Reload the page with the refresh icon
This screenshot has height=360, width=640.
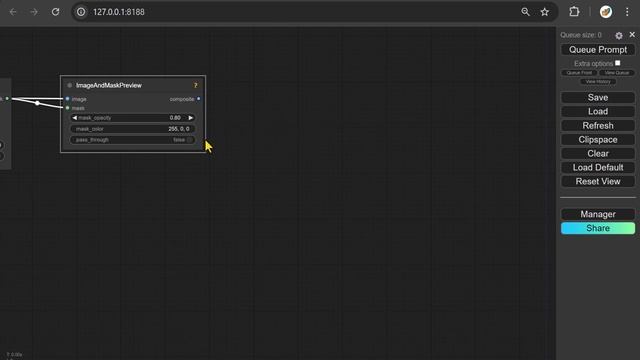[x=56, y=12]
